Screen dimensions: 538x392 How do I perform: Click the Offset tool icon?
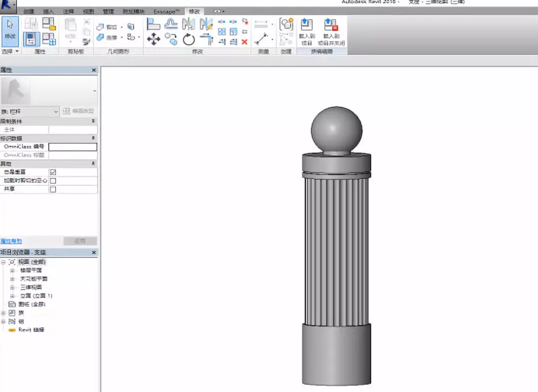tap(171, 24)
